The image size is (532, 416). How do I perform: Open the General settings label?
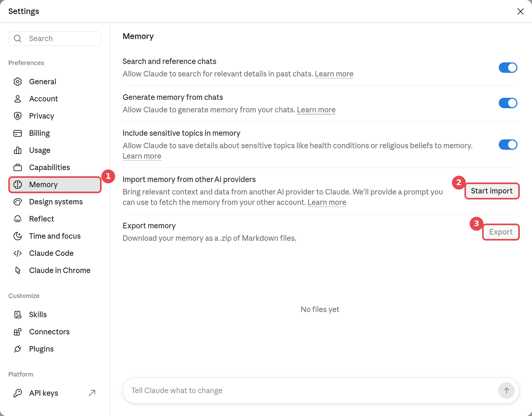point(43,82)
